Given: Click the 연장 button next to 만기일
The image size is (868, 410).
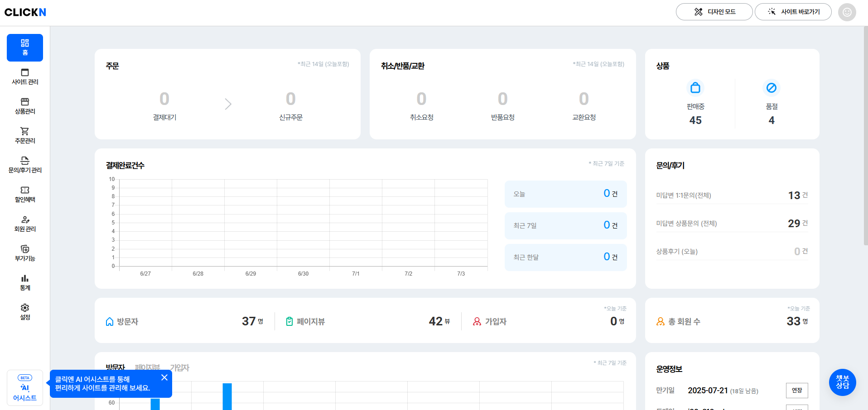Looking at the screenshot, I should (x=797, y=391).
